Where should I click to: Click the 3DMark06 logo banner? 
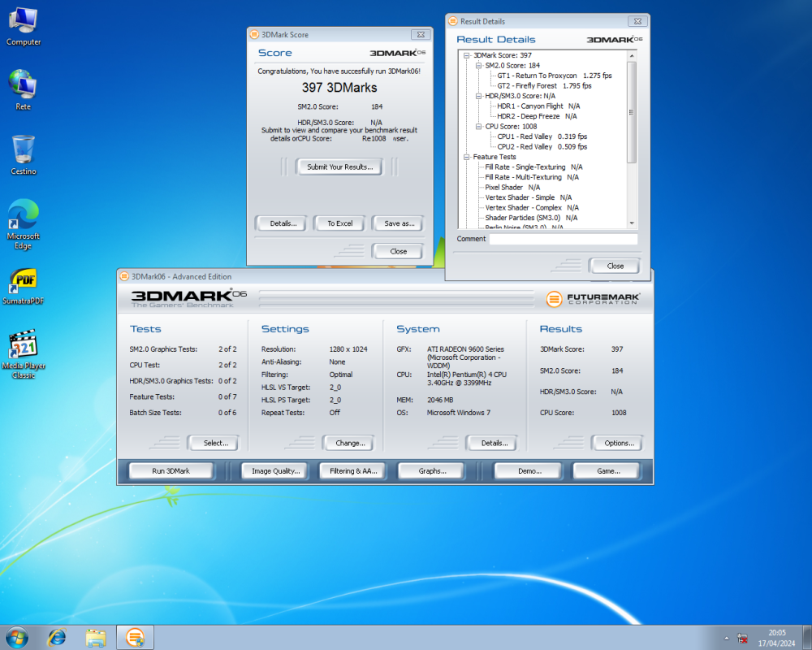pyautogui.click(x=180, y=298)
